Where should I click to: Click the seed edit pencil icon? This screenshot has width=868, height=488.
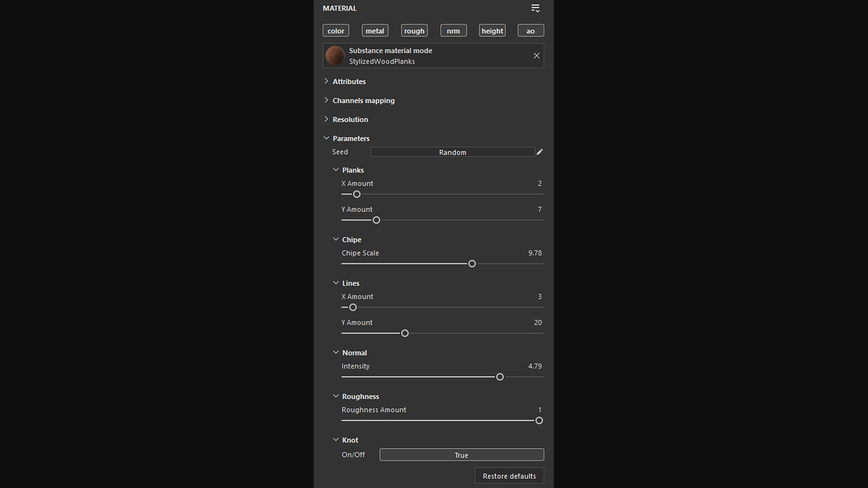point(540,152)
